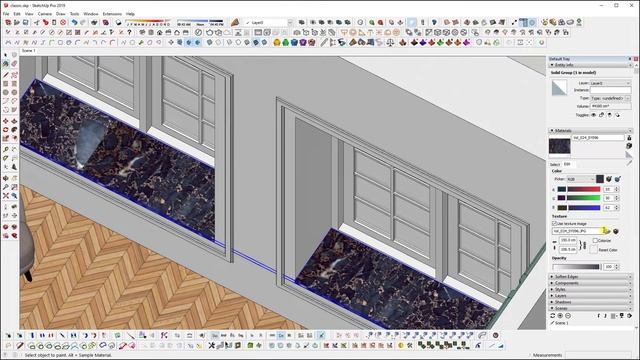Expand the Shadows panel
This screenshot has height=360, width=640.
590,302
